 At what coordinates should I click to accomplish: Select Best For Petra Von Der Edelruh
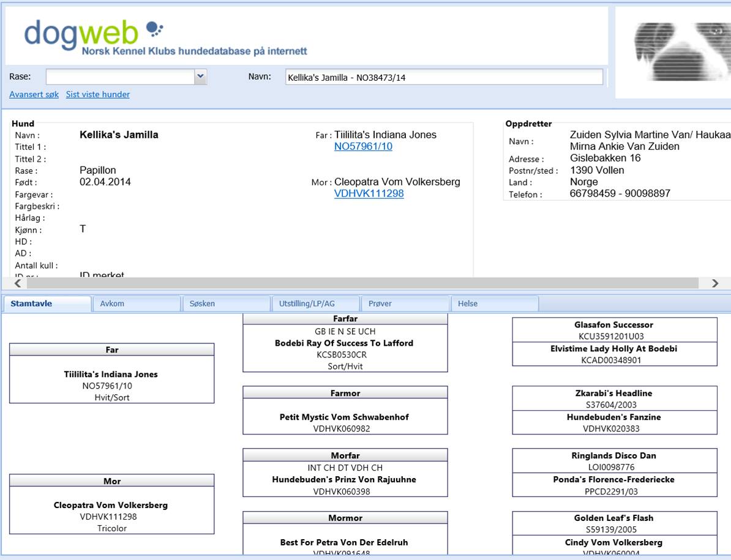[344, 542]
